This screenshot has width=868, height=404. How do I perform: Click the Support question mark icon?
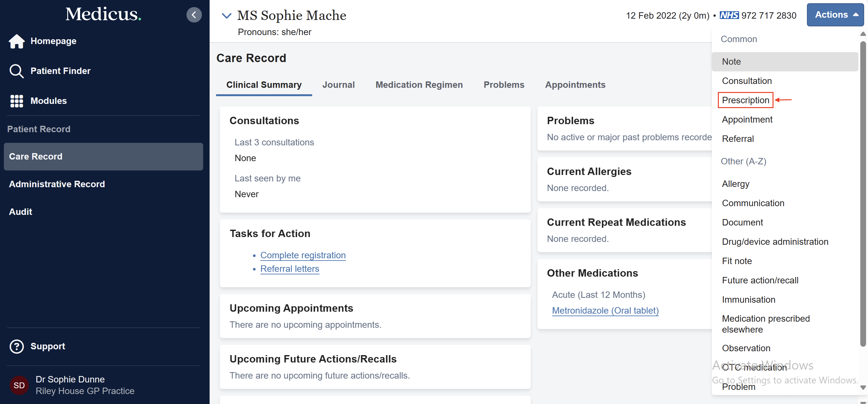point(16,346)
